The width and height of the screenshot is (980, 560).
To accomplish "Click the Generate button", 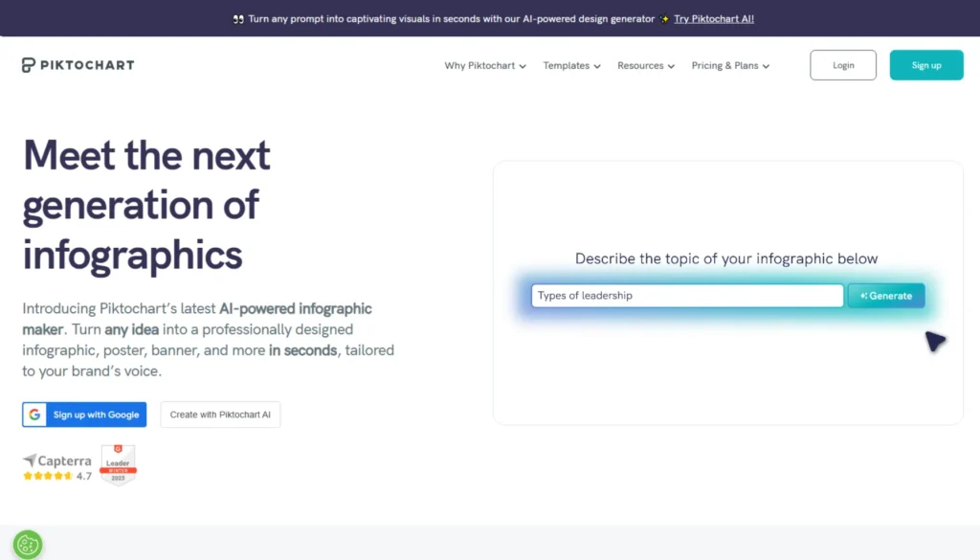I will [886, 296].
